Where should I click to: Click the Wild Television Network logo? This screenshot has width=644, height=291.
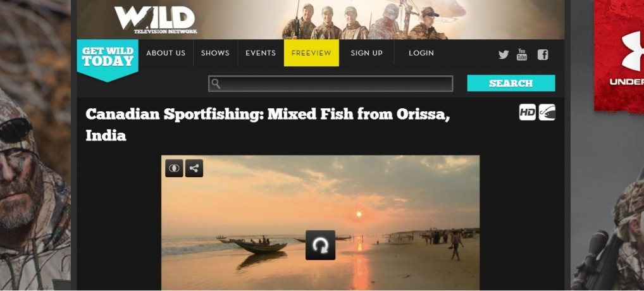tap(156, 20)
